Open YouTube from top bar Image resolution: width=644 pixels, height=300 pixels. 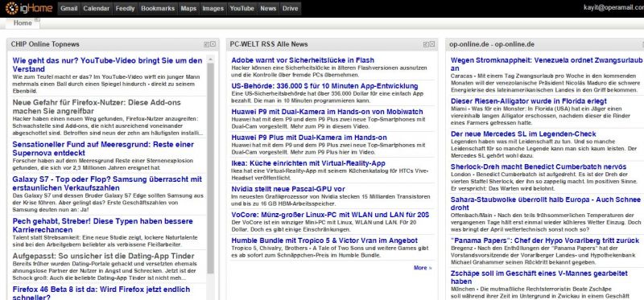tap(242, 9)
